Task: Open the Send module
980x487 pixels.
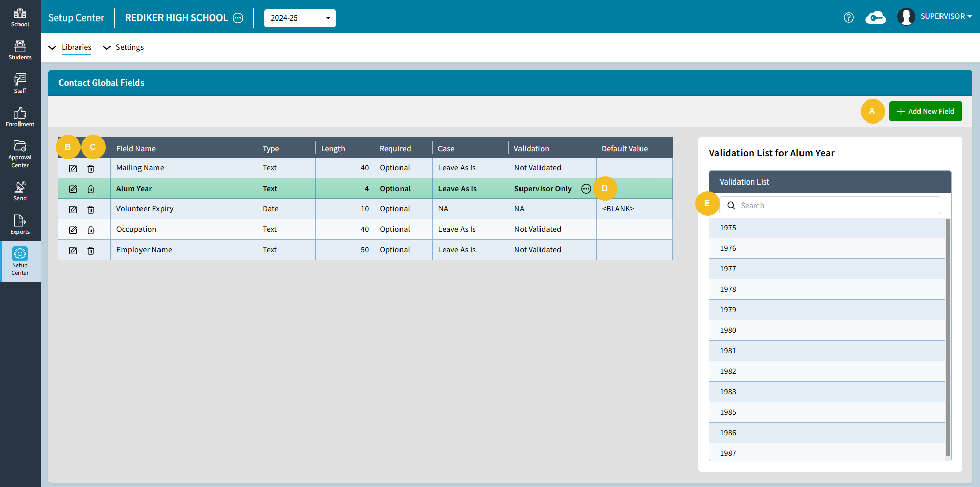Action: pos(20,191)
